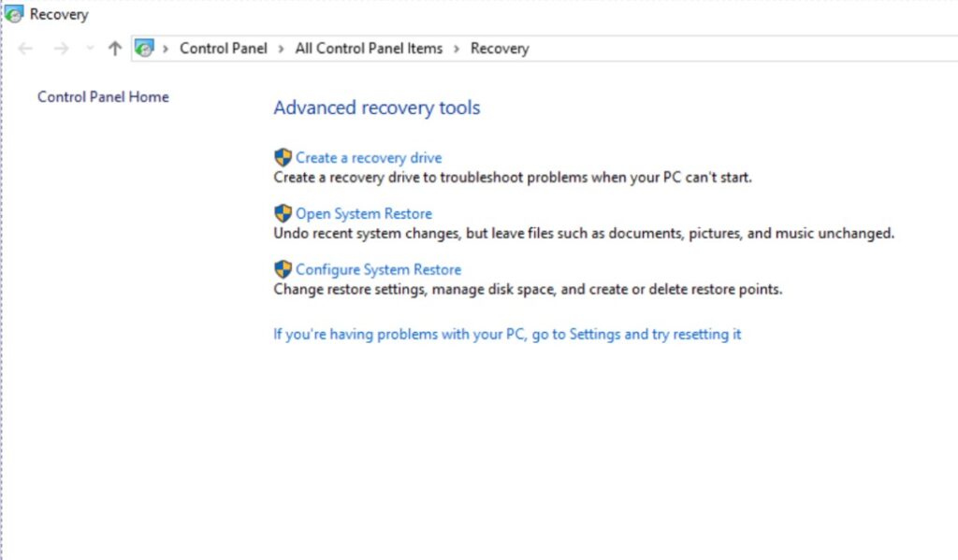Select Recovery breadcrumb in address bar
958x560 pixels.
pyautogui.click(x=500, y=49)
